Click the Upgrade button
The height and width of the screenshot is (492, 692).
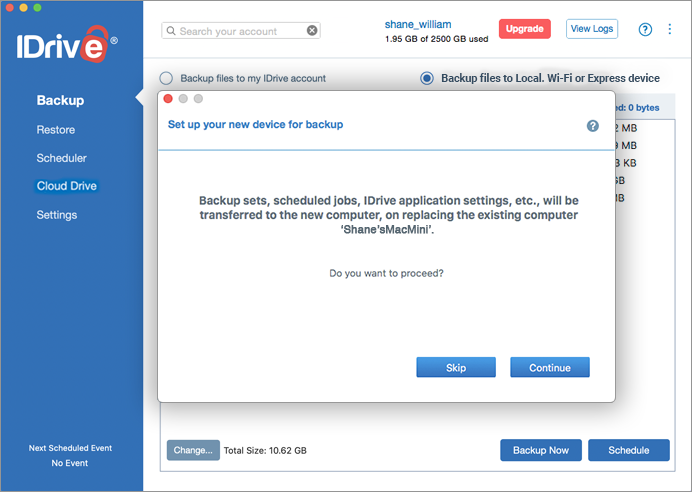[x=525, y=29]
